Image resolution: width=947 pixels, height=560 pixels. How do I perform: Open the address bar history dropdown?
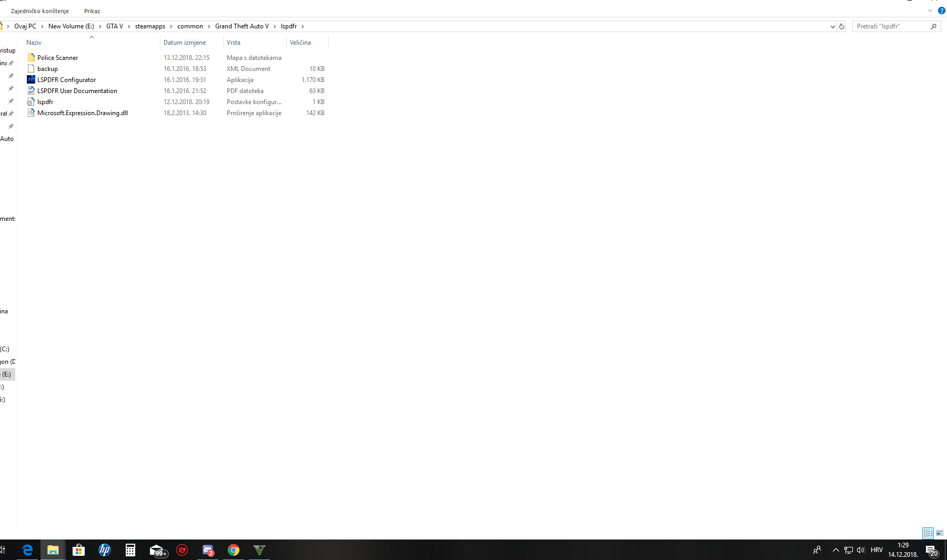pyautogui.click(x=832, y=26)
